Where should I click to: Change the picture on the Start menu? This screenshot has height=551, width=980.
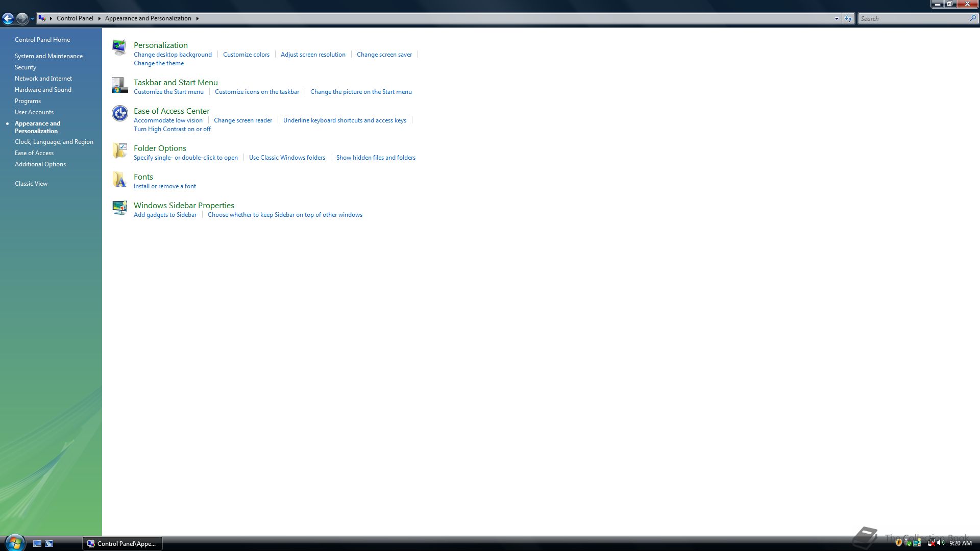361,92
